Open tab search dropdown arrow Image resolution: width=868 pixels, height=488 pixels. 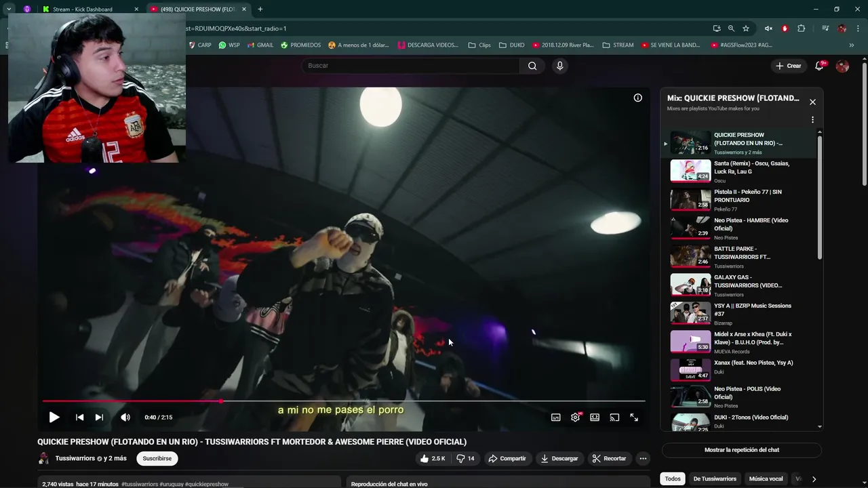tap(9, 9)
